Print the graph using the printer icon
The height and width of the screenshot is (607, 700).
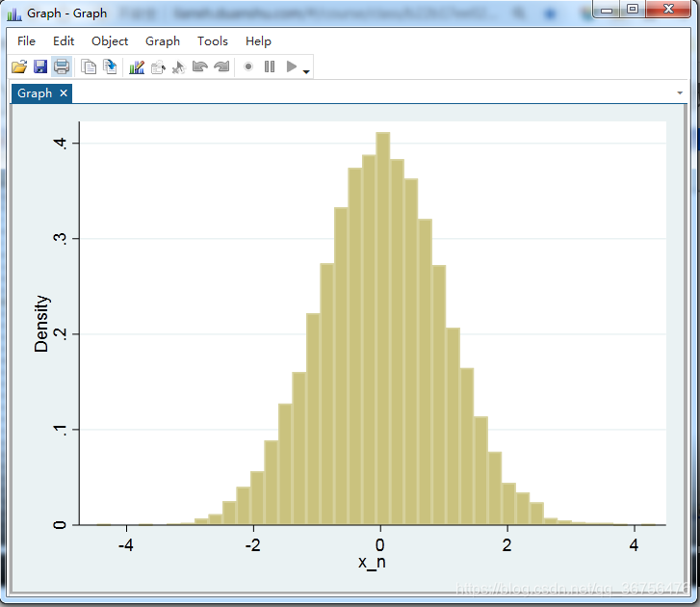point(62,67)
